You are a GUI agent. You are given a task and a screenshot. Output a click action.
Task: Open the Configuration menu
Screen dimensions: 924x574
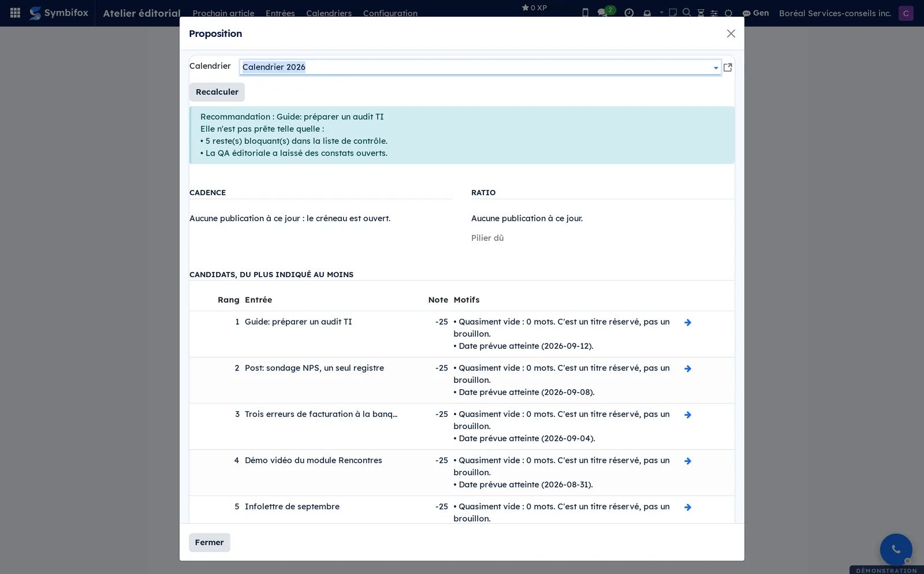(390, 13)
